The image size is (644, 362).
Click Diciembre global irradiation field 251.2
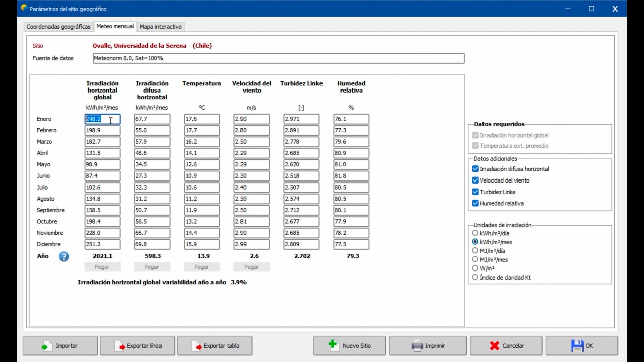[x=102, y=244]
